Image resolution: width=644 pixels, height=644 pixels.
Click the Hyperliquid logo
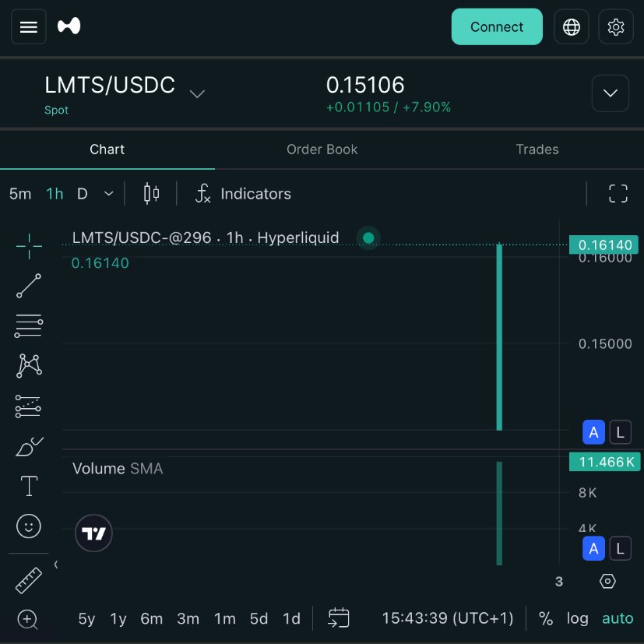[69, 26]
